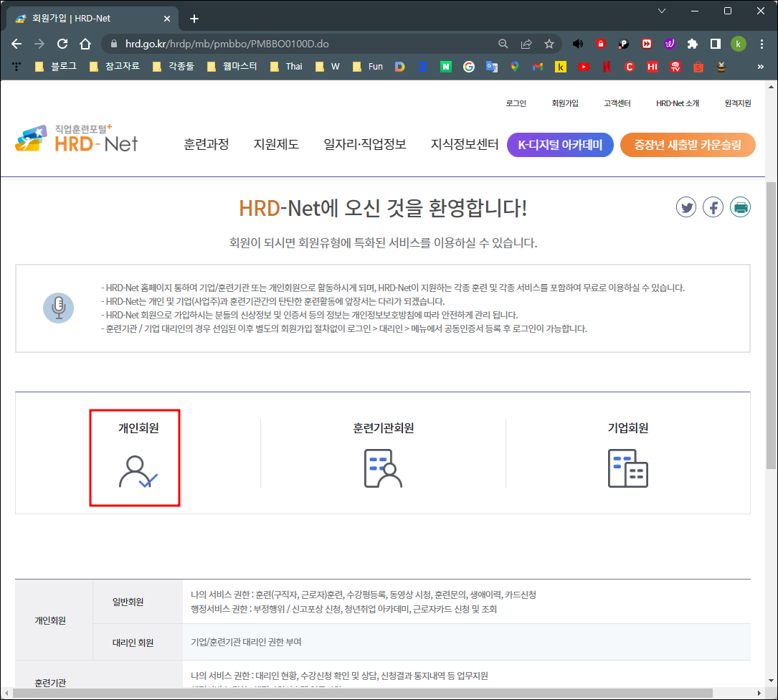The height and width of the screenshot is (700, 778).
Task: Open Netflix from the bookmarks bar
Action: [606, 66]
